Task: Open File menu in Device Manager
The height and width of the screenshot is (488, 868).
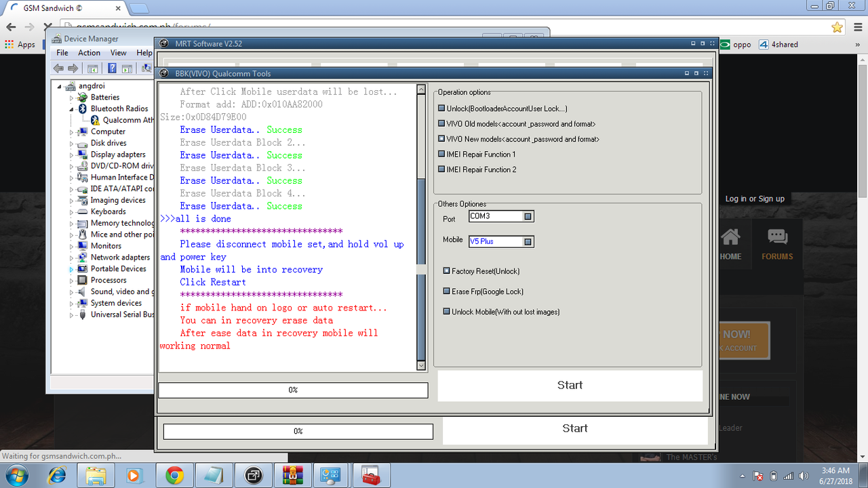Action: point(62,53)
